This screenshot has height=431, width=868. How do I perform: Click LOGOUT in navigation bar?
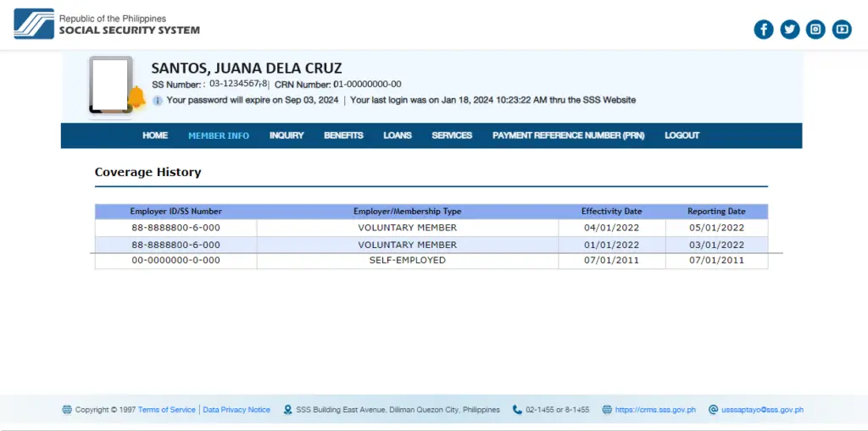682,135
